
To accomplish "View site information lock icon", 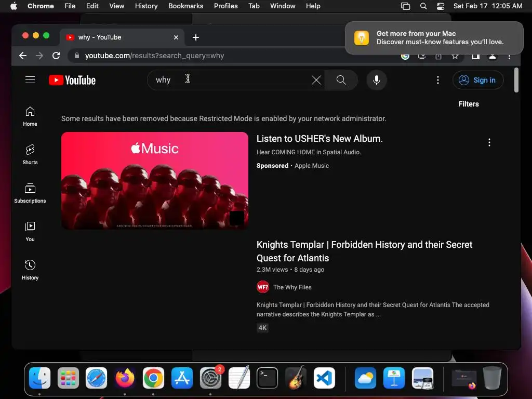I will (x=77, y=56).
